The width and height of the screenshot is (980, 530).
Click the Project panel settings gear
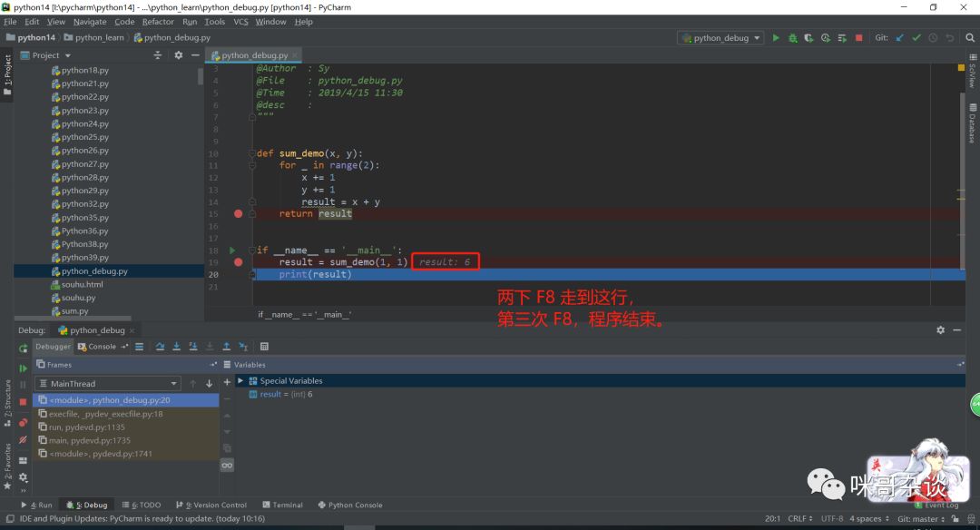click(178, 55)
